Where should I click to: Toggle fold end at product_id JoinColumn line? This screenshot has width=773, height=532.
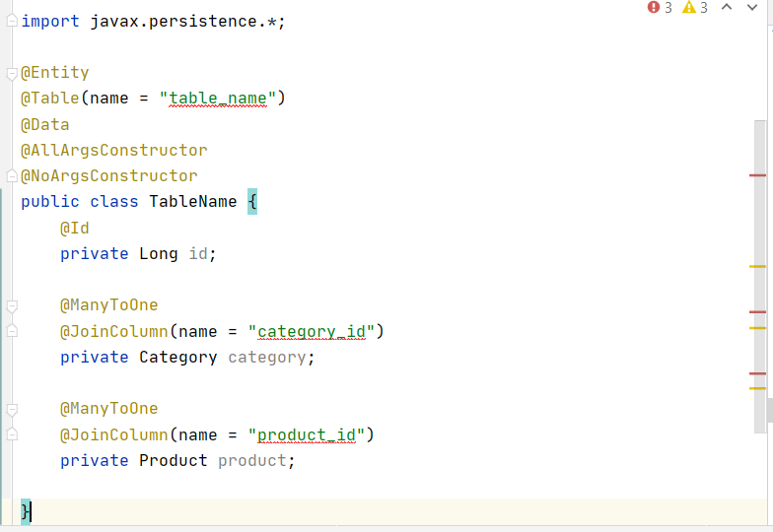pyautogui.click(x=12, y=434)
